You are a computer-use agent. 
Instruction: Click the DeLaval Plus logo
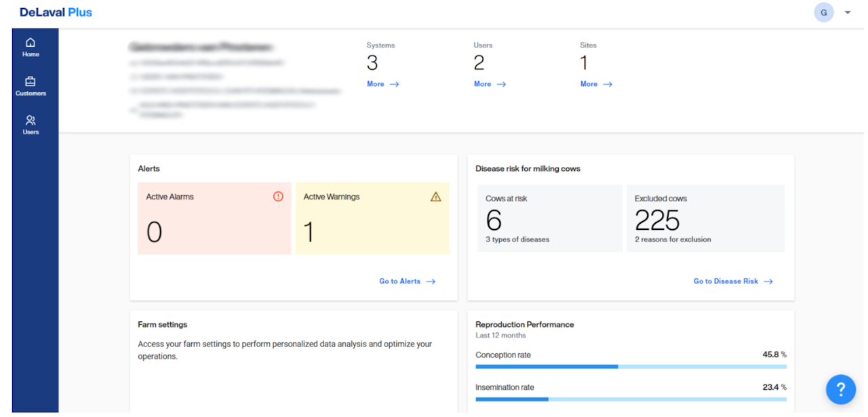click(x=56, y=12)
